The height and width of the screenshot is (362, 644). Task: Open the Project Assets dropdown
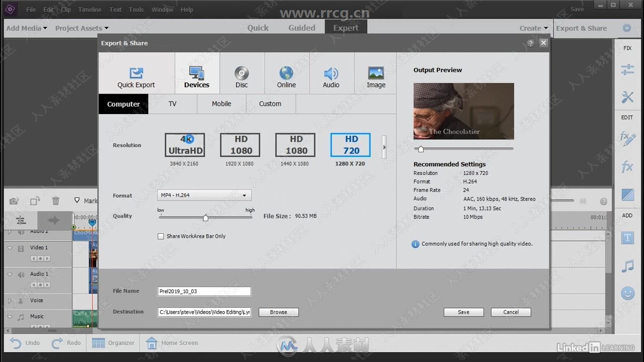coord(82,28)
